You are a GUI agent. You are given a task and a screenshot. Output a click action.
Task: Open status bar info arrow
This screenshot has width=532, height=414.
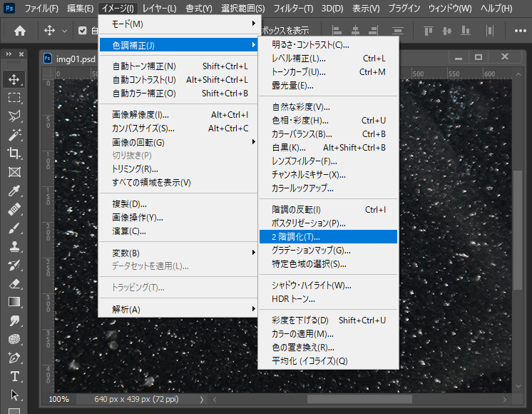pyautogui.click(x=202, y=400)
